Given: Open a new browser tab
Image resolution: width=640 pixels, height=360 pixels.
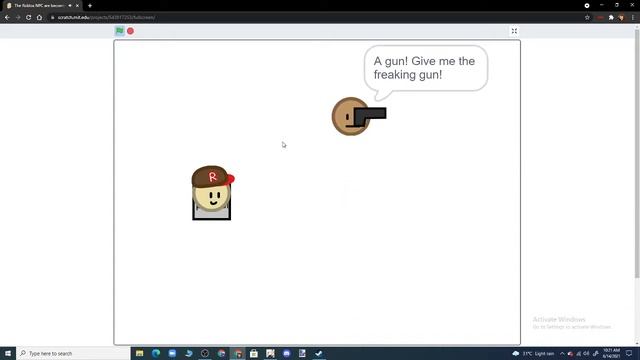Looking at the screenshot, I should point(90,6).
